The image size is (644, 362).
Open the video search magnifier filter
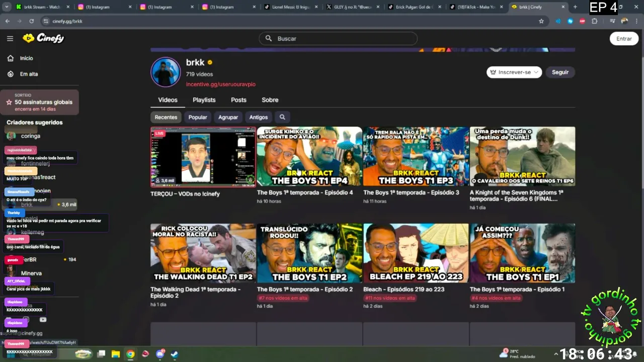(x=282, y=117)
